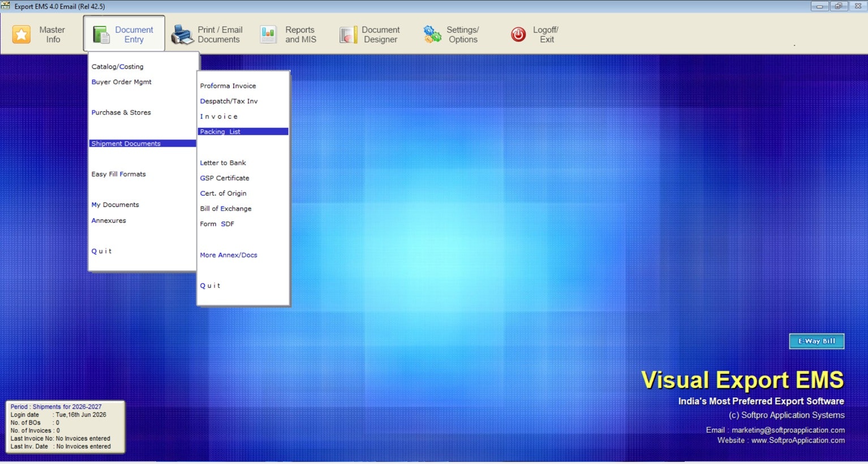This screenshot has width=868, height=464.
Task: Click the Print / Email printer icon
Action: 182,35
